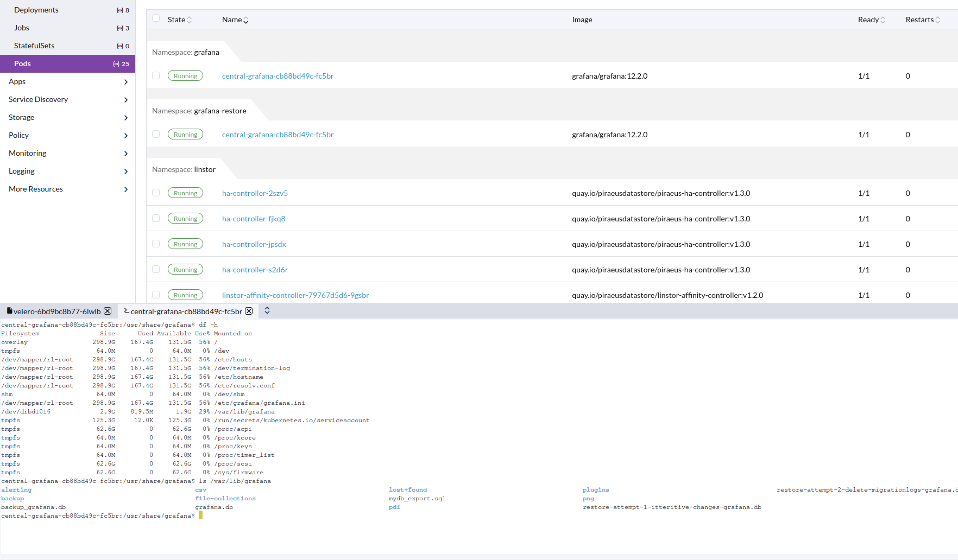The image size is (958, 560).
Task: Sort pods by Ready column
Action: click(871, 20)
